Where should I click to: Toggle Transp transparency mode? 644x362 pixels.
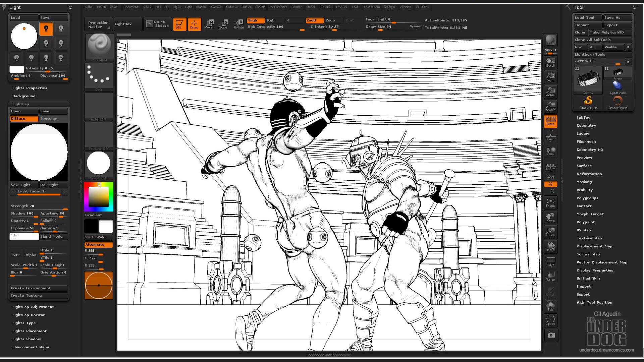(550, 276)
